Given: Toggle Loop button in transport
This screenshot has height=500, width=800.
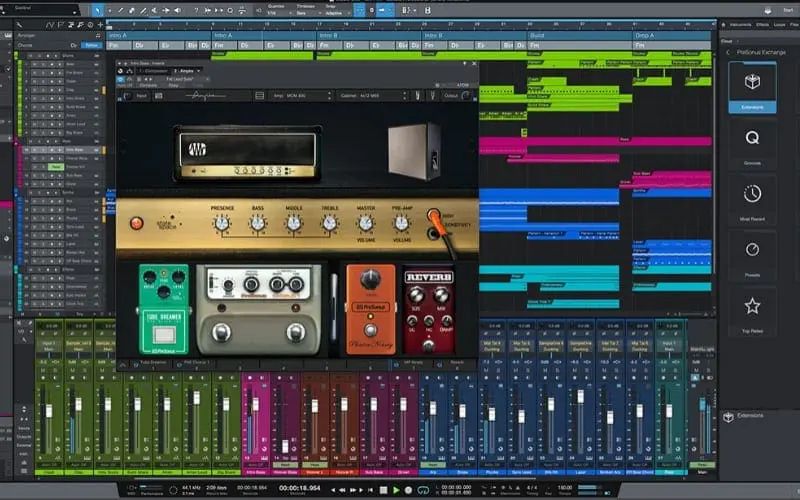Looking at the screenshot, I should pyautogui.click(x=423, y=490).
